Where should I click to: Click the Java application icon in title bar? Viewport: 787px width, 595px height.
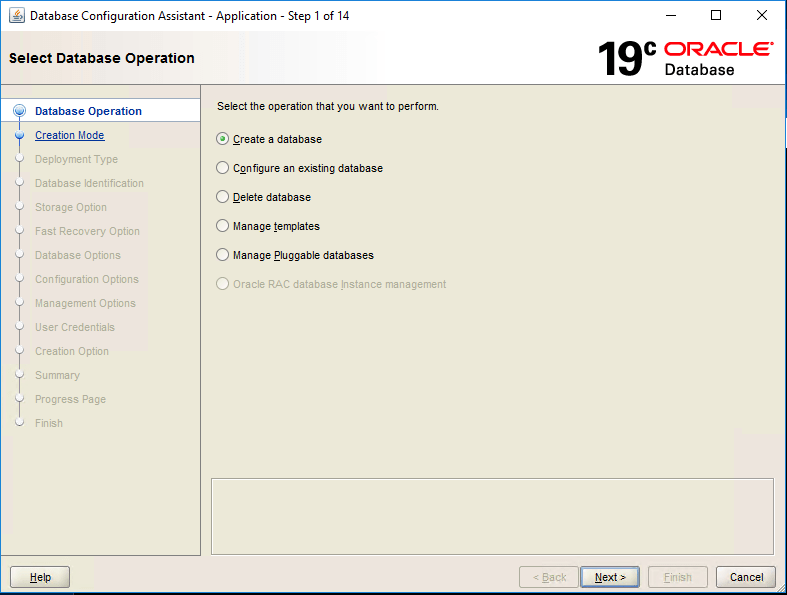[x=17, y=16]
